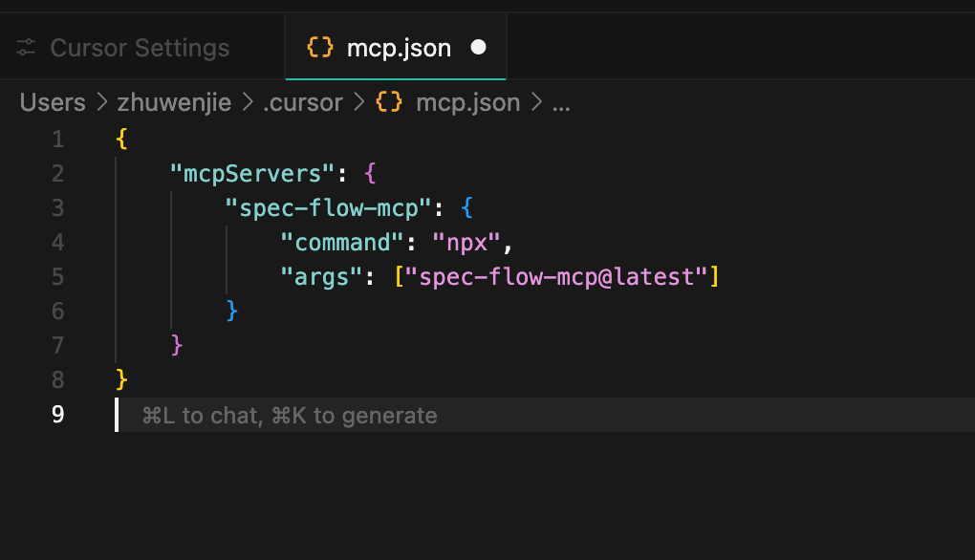Screen dimensions: 975x560
Task: Click the JSON braces icon in the breadcrumb
Action: click(x=389, y=102)
